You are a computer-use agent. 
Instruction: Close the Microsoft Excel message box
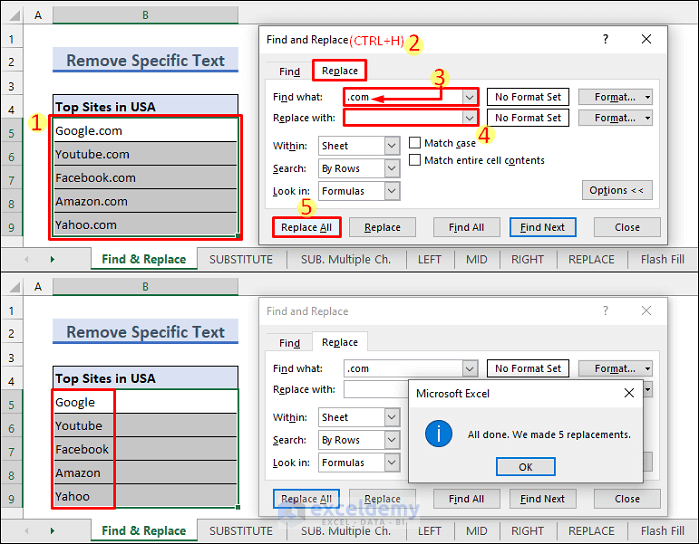point(629,393)
